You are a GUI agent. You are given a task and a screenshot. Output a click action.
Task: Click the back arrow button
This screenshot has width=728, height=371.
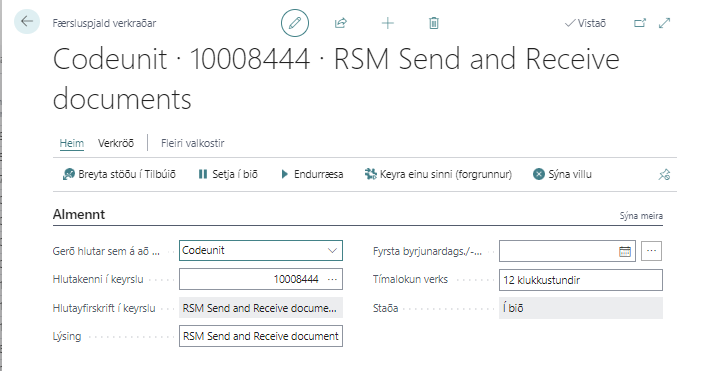coord(27,21)
